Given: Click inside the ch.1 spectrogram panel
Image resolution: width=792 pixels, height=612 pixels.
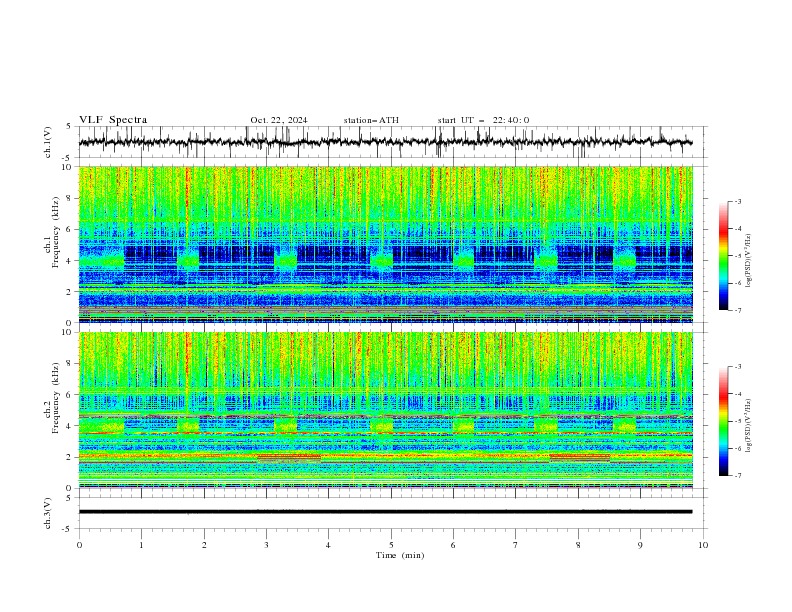Looking at the screenshot, I should point(385,244).
